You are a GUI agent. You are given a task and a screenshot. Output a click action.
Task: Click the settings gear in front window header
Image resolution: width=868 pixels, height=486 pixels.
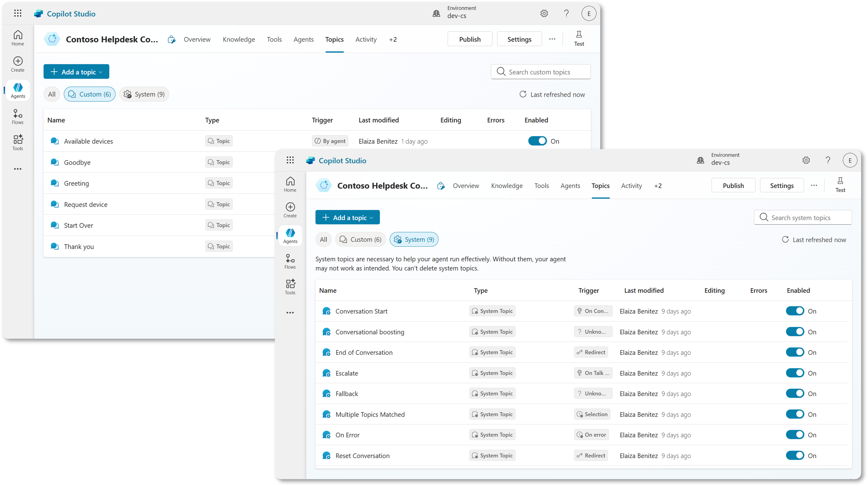pyautogui.click(x=806, y=160)
